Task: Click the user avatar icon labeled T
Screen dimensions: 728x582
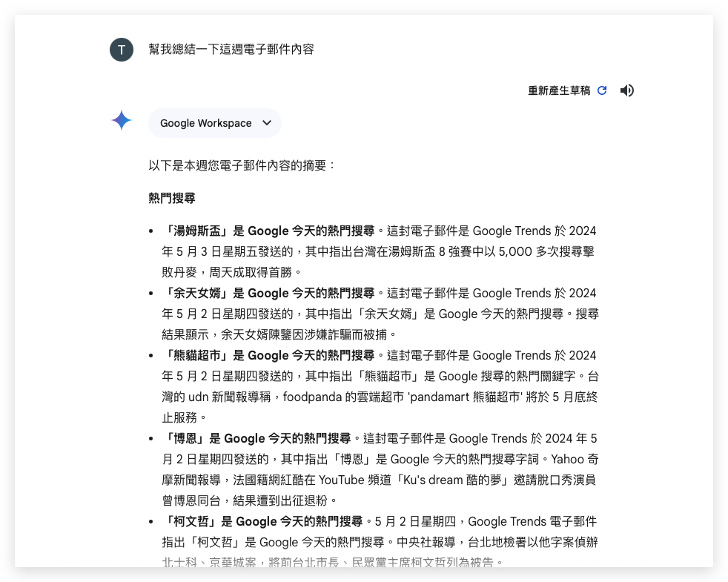Action: click(x=122, y=50)
